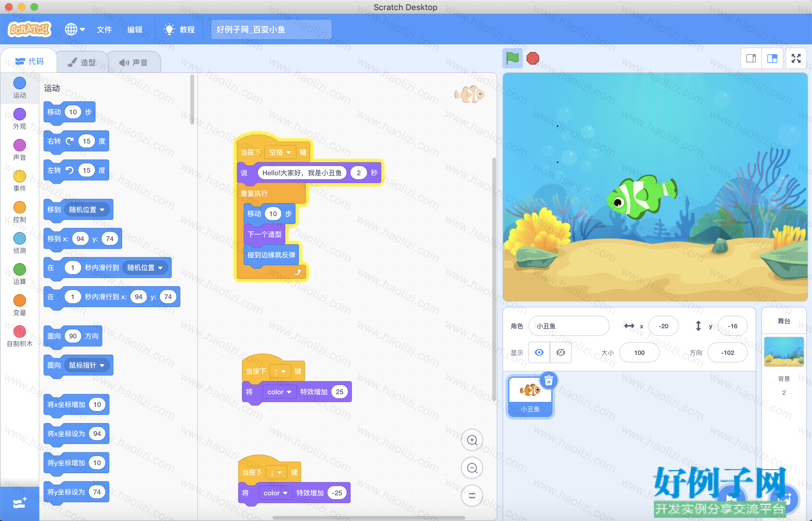Select the 自制积木 my blocks category
This screenshot has height=521, width=812.
pyautogui.click(x=20, y=337)
